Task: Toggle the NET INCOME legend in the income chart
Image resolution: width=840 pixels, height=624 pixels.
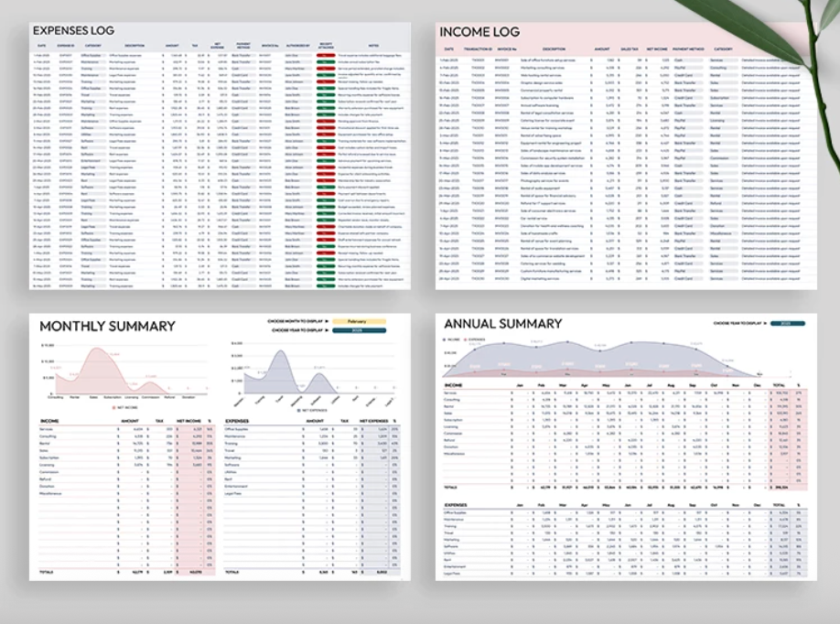Action: click(115, 407)
